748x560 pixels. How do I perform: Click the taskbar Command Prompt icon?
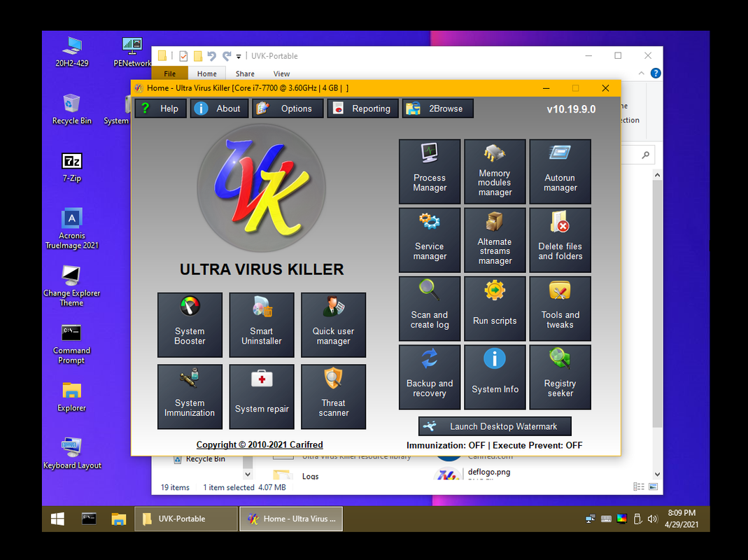coord(89,519)
